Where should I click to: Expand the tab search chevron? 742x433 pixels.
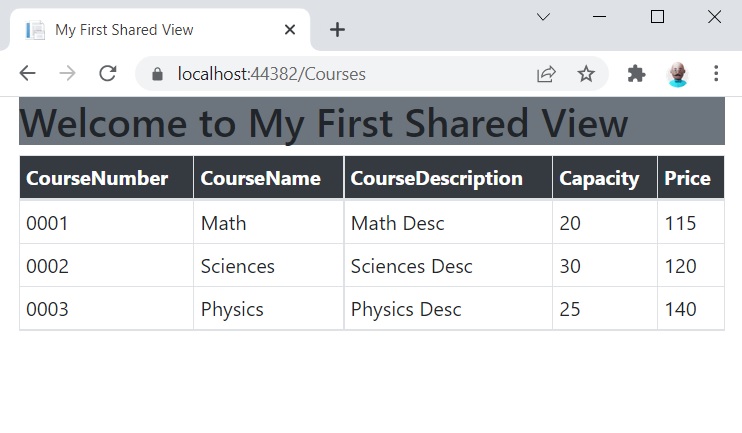(543, 17)
